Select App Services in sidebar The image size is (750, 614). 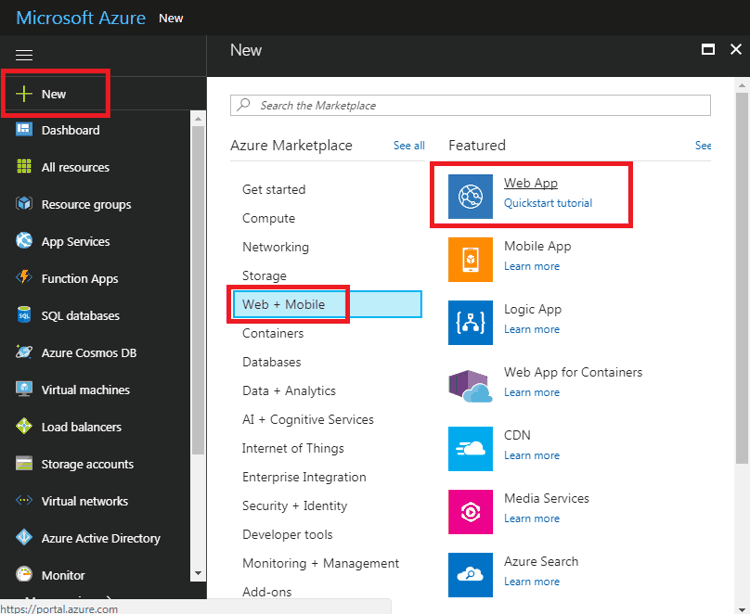[x=76, y=241]
